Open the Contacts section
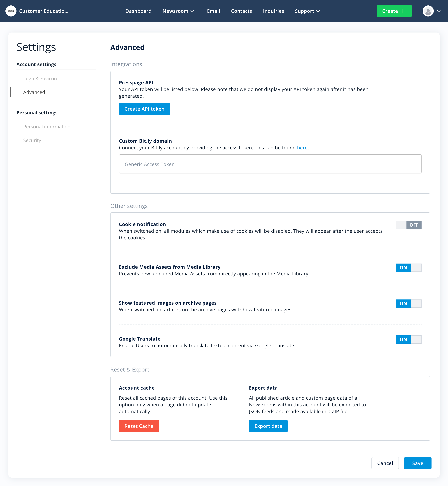Screen dimensions: 448x486 click(241, 11)
